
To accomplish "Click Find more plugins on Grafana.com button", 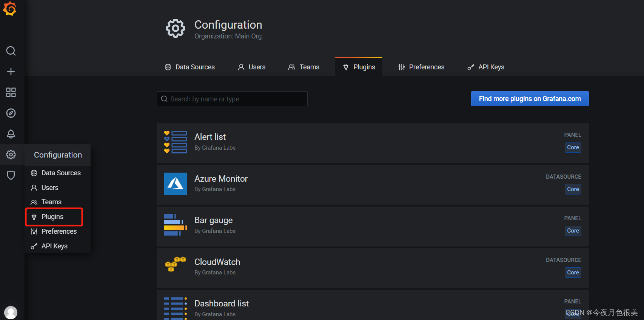I will click(x=530, y=99).
